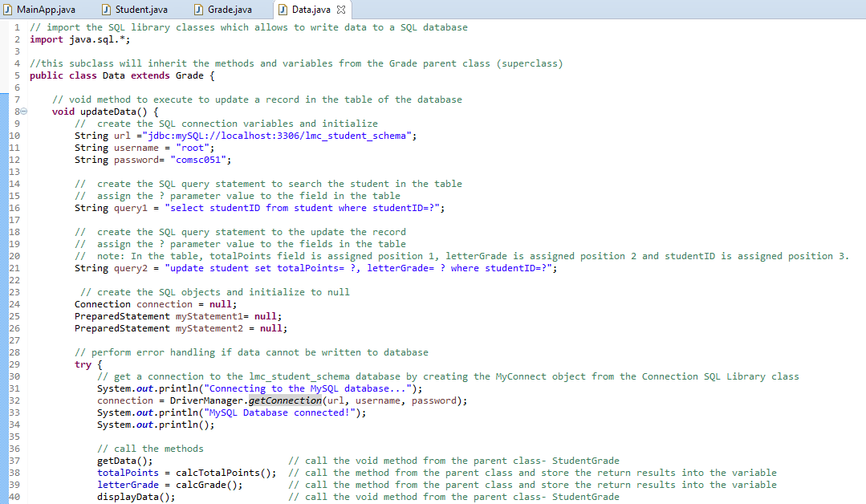866x504 pixels.
Task: Click the Java file icon on Grade.java tab
Action: coord(197,10)
